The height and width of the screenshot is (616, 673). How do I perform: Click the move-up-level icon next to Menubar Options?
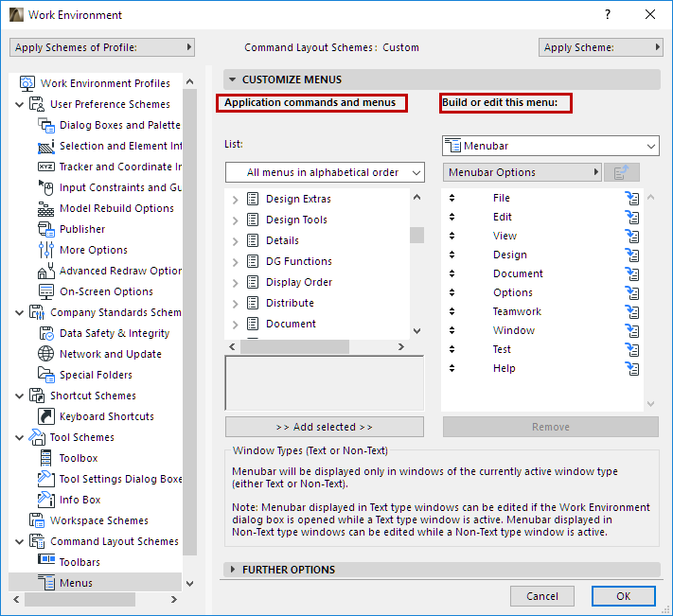tap(622, 172)
